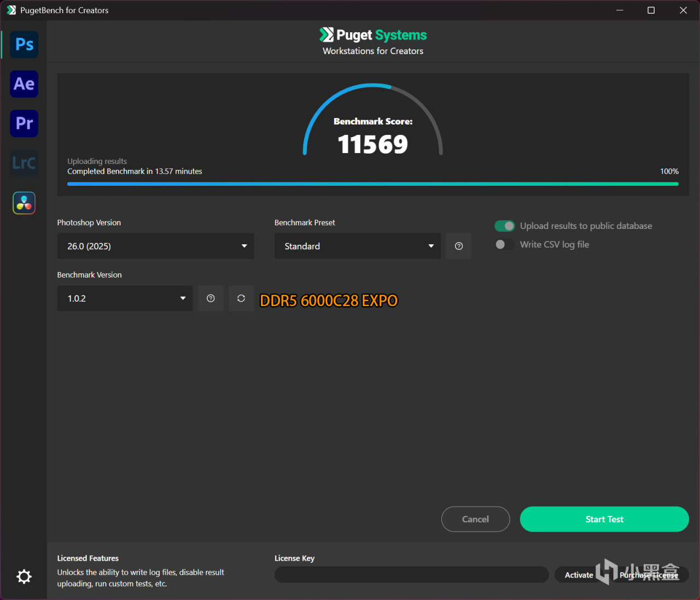Open the Benchmark Version dropdown
This screenshot has height=600, width=700.
pos(125,298)
